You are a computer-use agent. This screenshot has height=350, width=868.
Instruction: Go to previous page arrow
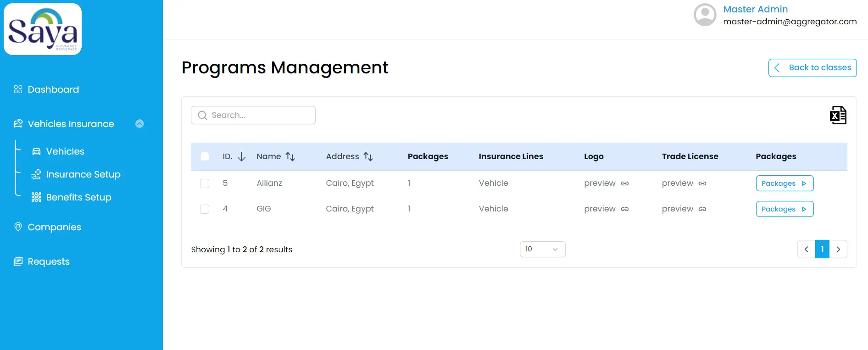[x=807, y=249]
